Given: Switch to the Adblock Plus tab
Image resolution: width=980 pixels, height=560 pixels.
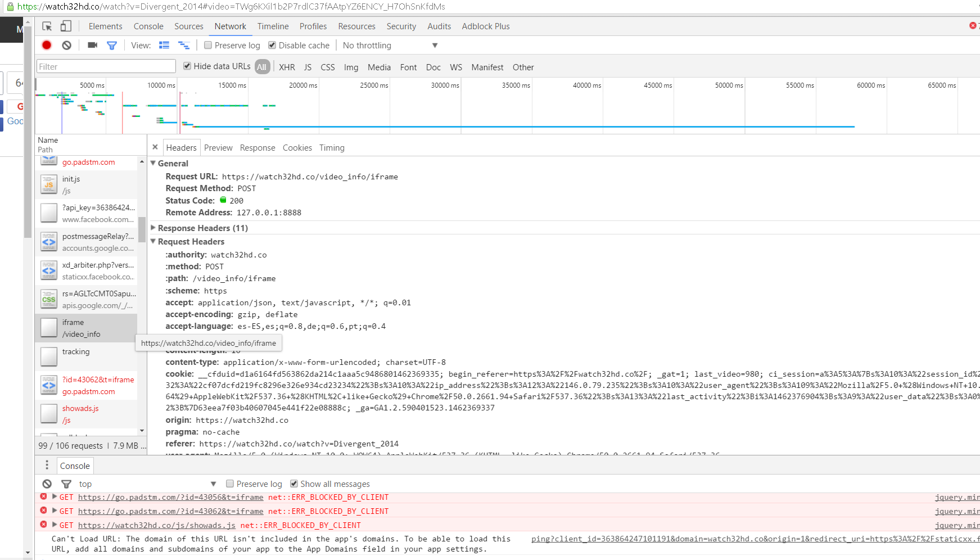Looking at the screenshot, I should pos(486,26).
